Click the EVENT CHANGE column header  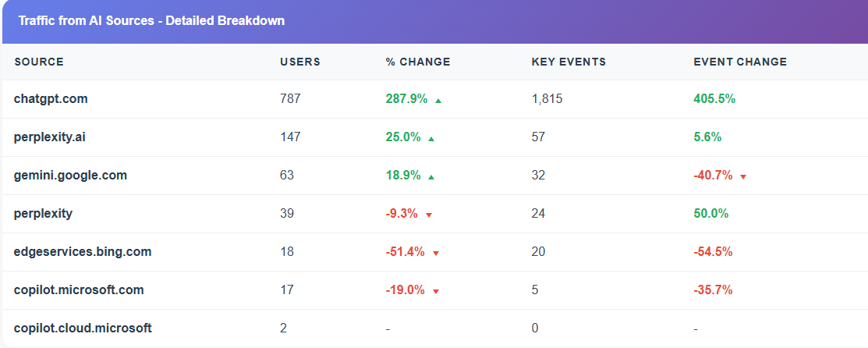click(740, 62)
